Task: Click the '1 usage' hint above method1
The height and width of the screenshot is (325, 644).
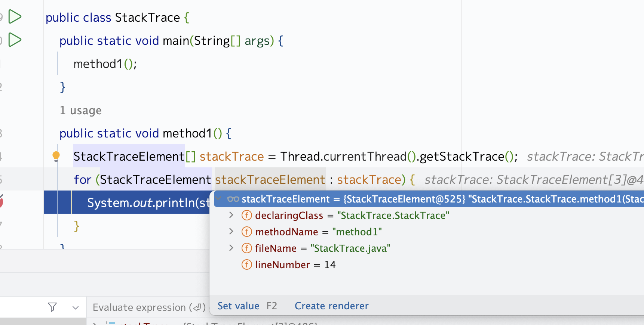Action: tap(80, 111)
